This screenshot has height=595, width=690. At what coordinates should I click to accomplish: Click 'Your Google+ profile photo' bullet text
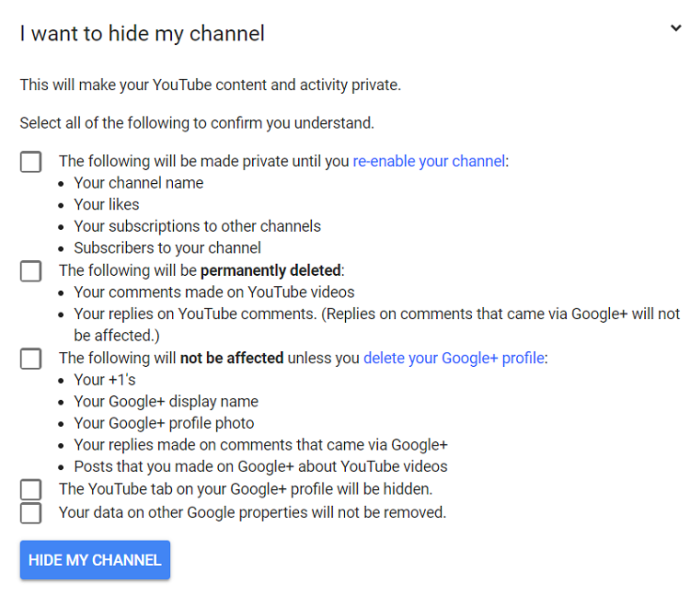164,423
